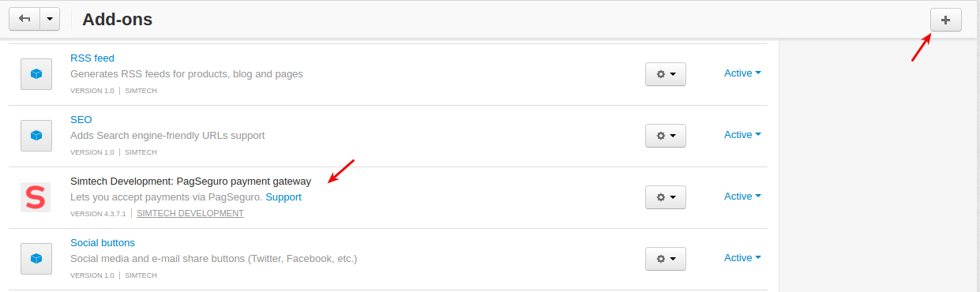The height and width of the screenshot is (292, 980).
Task: Change the Active status of PagSeguro gateway
Action: pyautogui.click(x=742, y=196)
